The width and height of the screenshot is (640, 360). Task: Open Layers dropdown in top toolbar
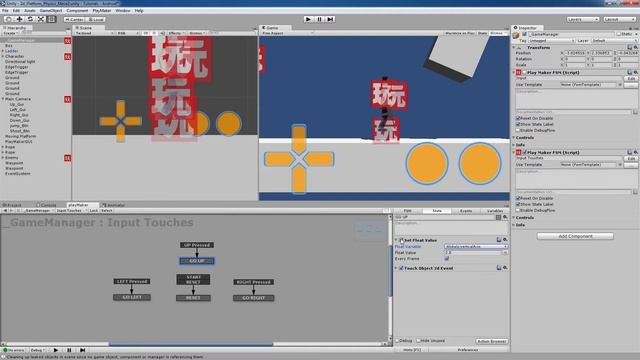pos(582,19)
